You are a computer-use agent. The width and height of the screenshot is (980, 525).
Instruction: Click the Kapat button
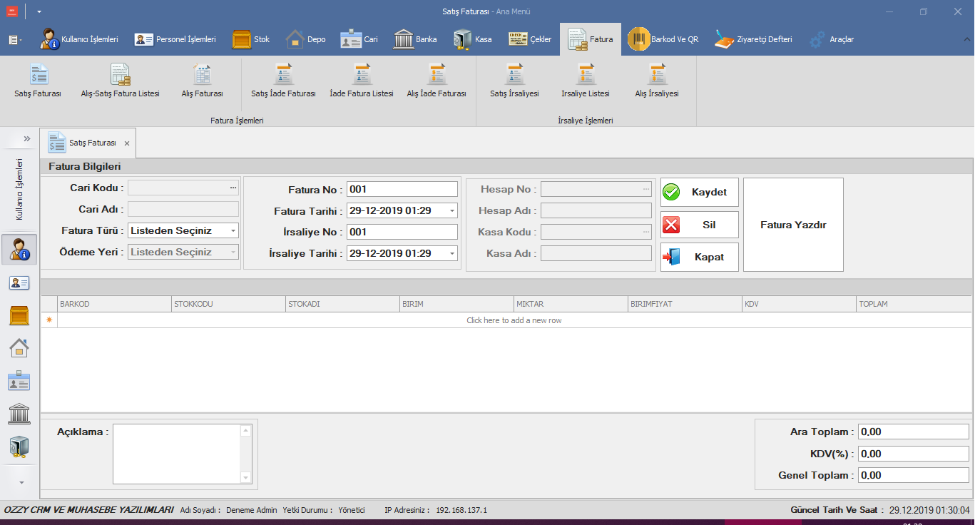point(699,257)
